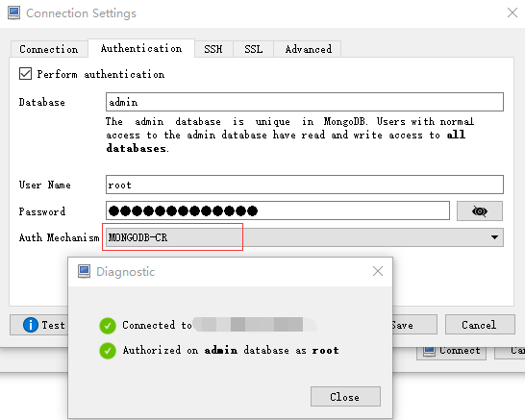
Task: Switch to the Connection tab
Action: pyautogui.click(x=49, y=49)
